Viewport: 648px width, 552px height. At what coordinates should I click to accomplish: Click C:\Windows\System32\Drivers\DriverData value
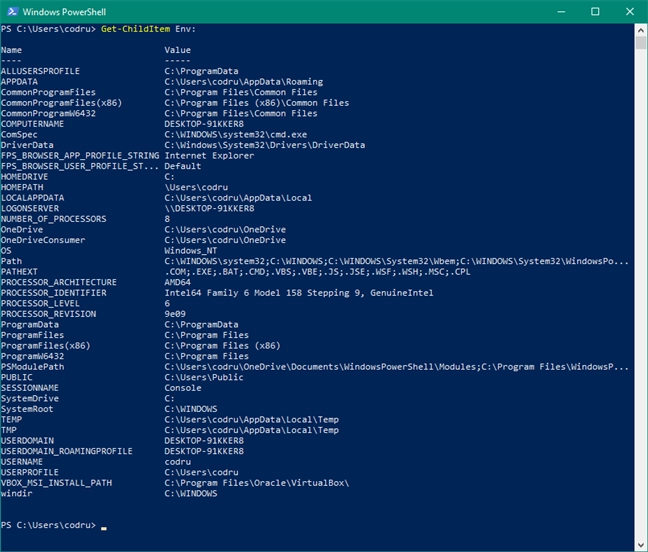[265, 145]
